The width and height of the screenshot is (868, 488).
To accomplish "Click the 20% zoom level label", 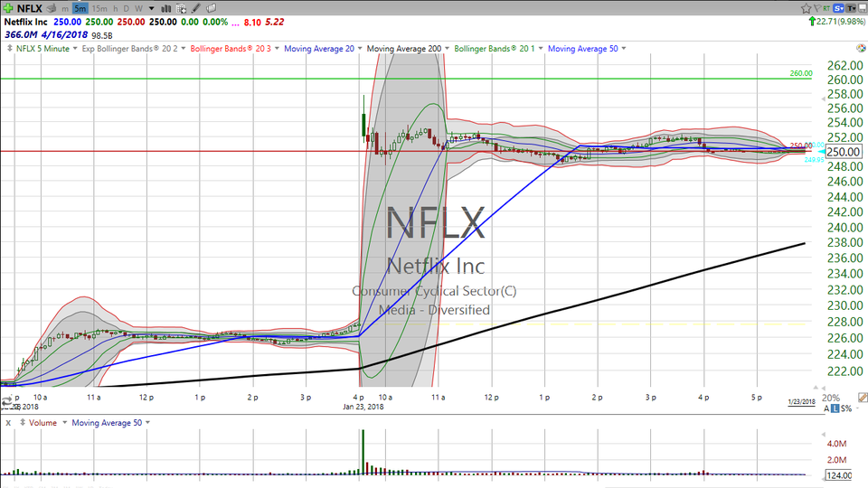I will [830, 398].
